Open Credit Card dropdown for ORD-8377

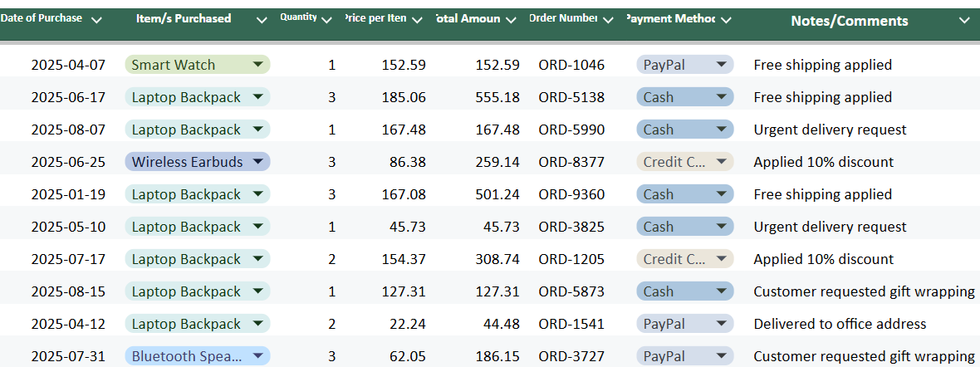(721, 162)
